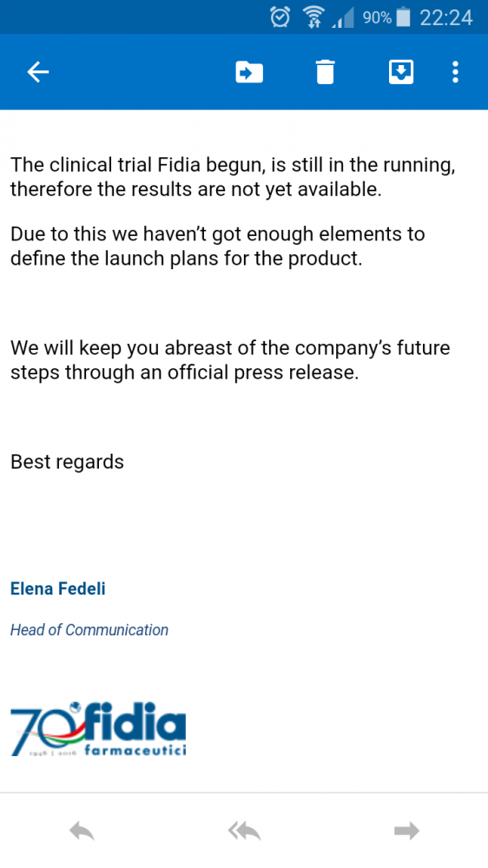Tap the paragraph about the clinical trial
The width and height of the screenshot is (488, 868).
pyautogui.click(x=233, y=177)
